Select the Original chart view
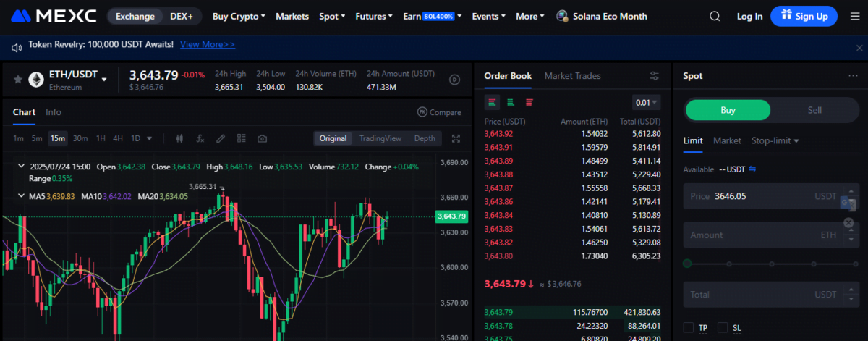Viewport: 868px width, 341px height. [333, 138]
